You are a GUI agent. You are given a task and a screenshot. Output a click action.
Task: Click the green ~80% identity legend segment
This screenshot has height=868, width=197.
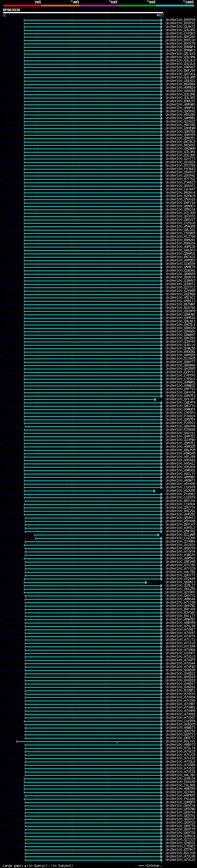136,6
